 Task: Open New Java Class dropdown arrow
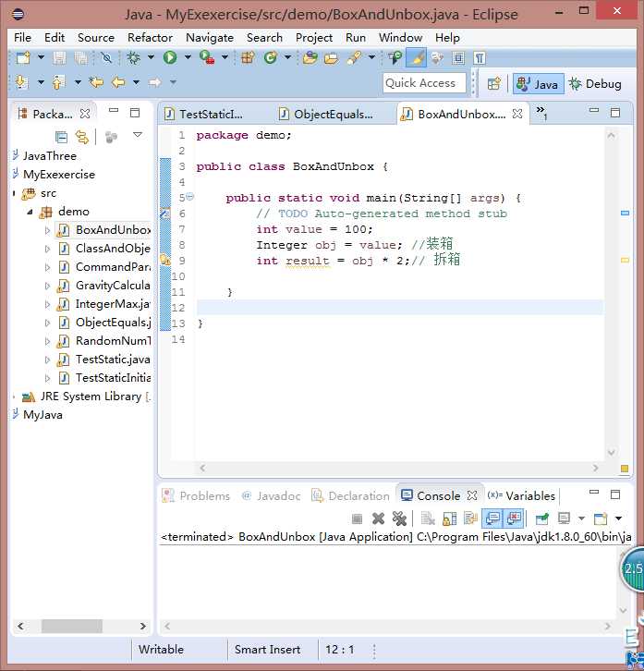tap(288, 57)
